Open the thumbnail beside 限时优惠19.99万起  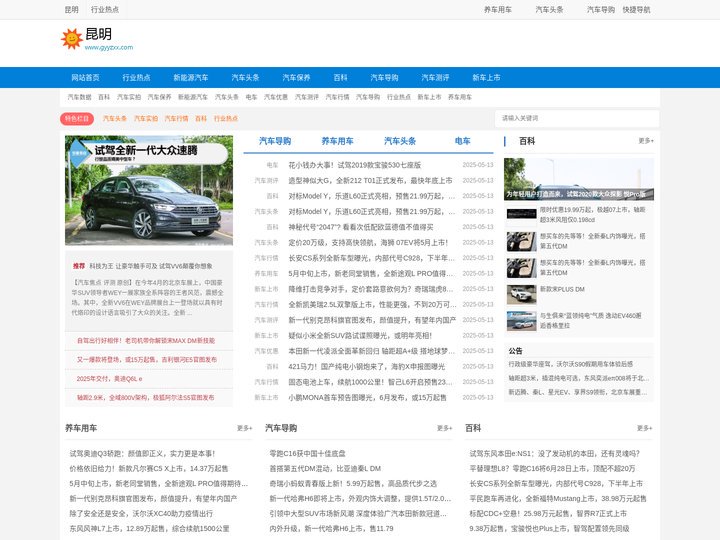click(521, 214)
